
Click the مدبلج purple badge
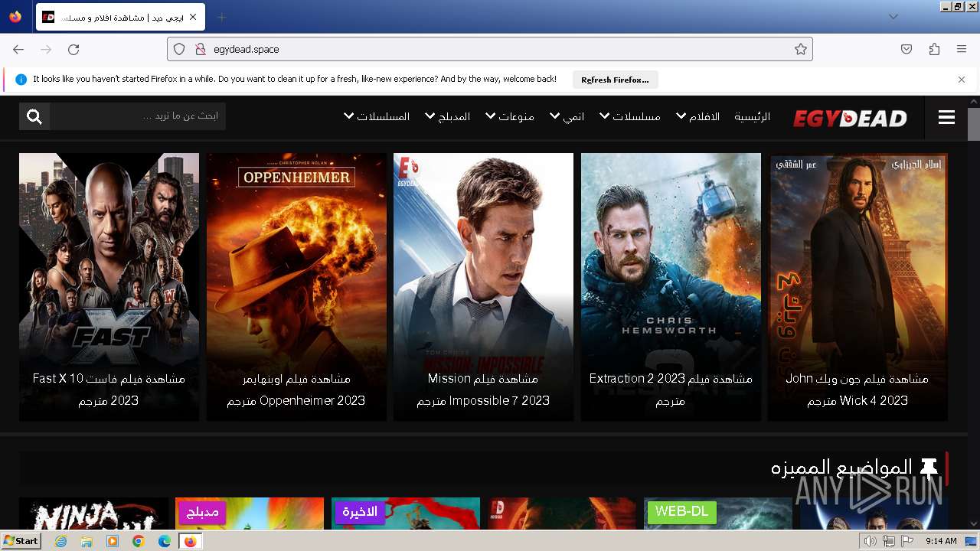point(202,512)
